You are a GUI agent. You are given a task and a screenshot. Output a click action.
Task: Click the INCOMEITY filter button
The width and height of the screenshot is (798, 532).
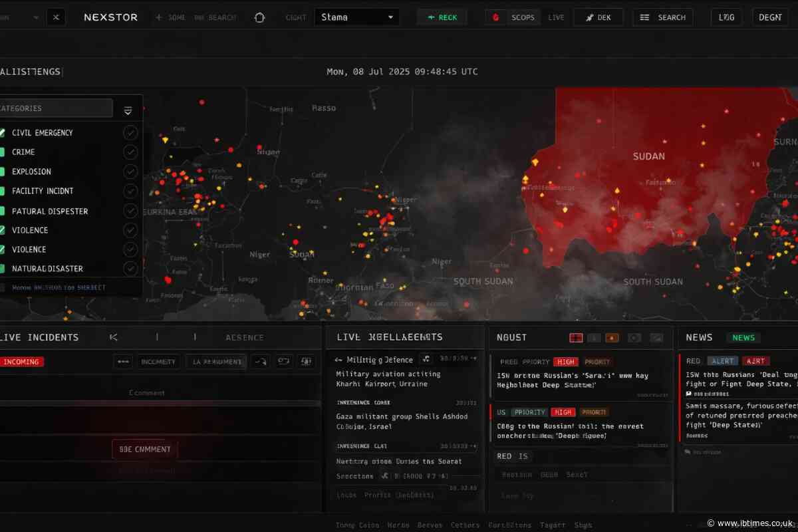158,362
